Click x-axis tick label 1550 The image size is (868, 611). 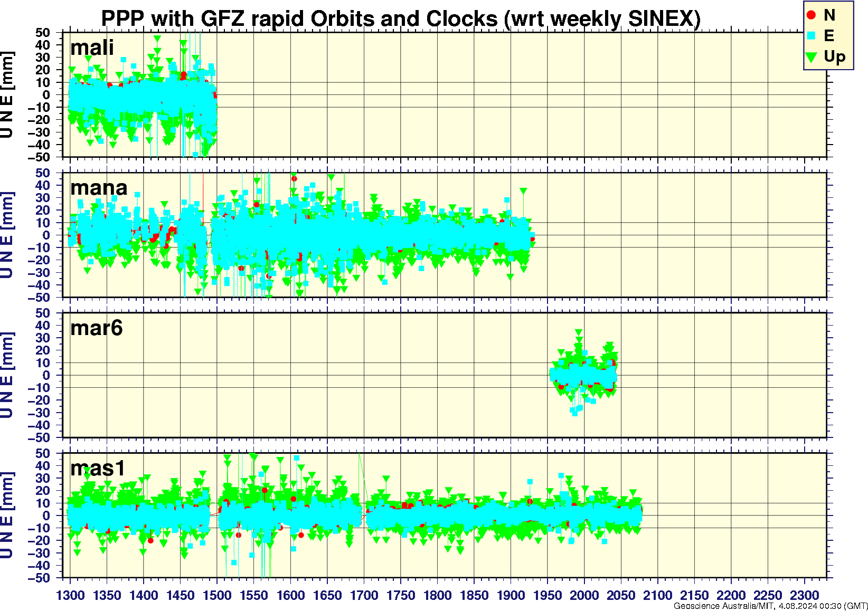coord(254,595)
